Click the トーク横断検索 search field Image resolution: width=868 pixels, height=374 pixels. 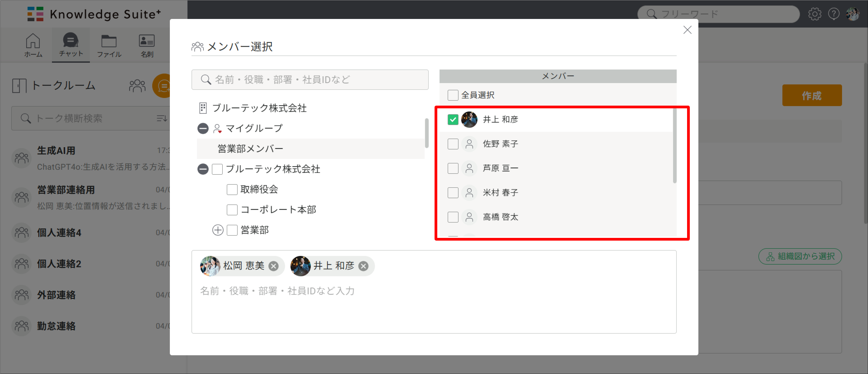point(90,118)
